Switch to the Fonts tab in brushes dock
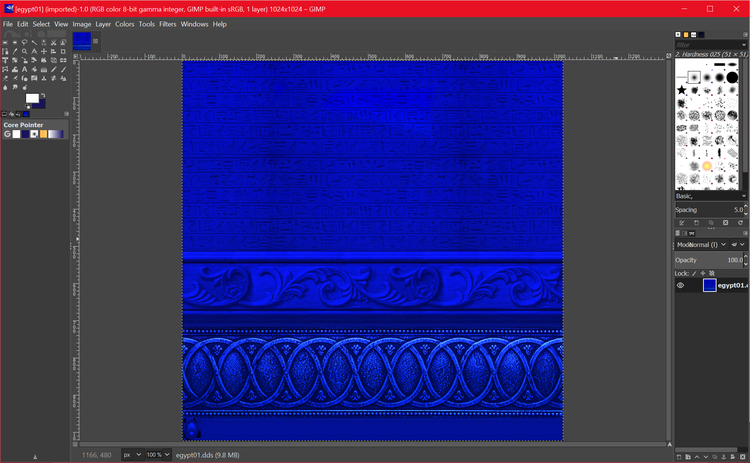 pyautogui.click(x=694, y=34)
